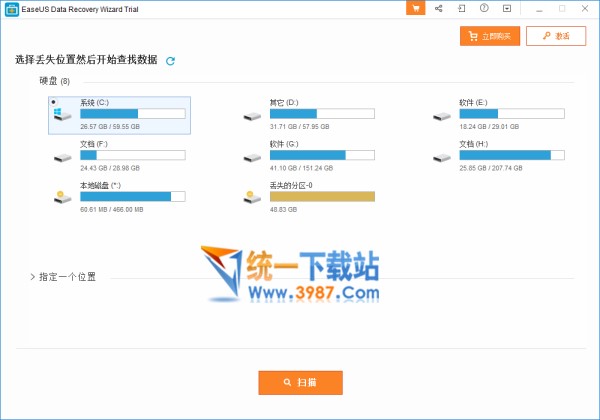Expand the 指定一个位置 section

pyautogui.click(x=33, y=277)
